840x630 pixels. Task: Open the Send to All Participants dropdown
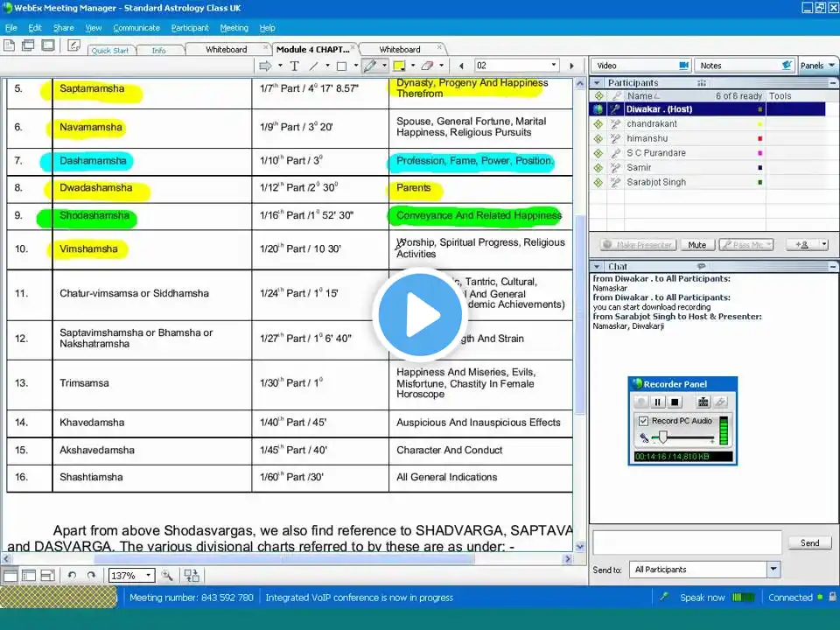[773, 569]
